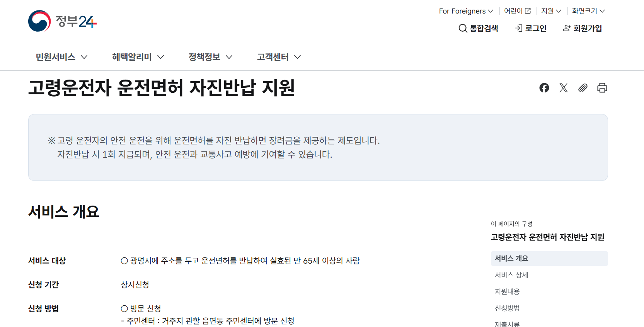Share this page on Facebook

544,88
